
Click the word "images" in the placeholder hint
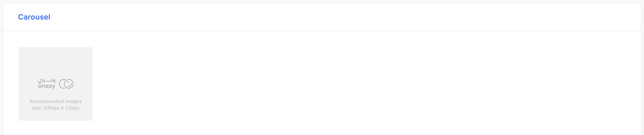(x=74, y=102)
